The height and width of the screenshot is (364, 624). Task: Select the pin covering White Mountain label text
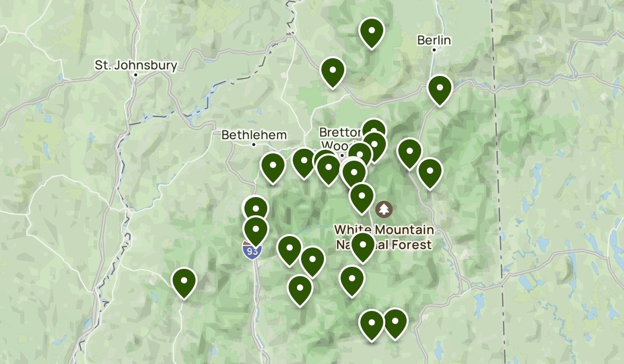coord(362,247)
